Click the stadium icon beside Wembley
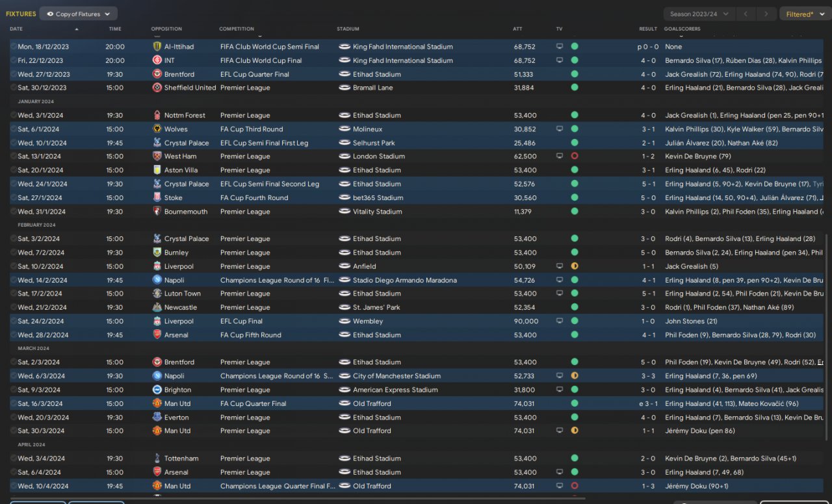Viewport: 832px width, 504px height. point(344,321)
